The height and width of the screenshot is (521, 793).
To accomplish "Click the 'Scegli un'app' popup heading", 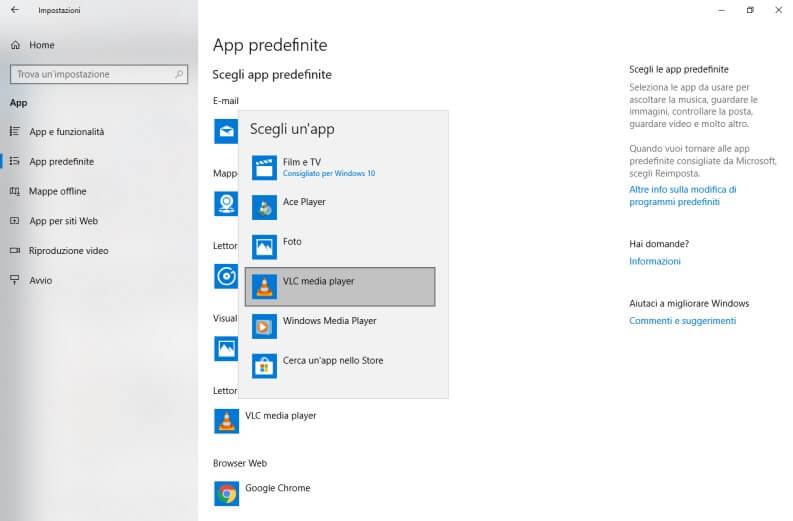I will [292, 129].
